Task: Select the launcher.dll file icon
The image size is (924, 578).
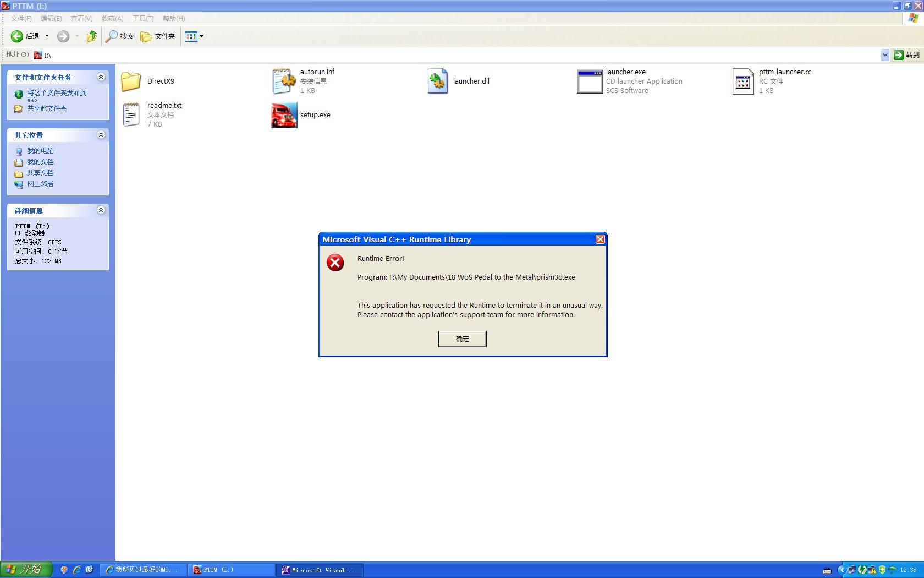Action: tap(438, 81)
